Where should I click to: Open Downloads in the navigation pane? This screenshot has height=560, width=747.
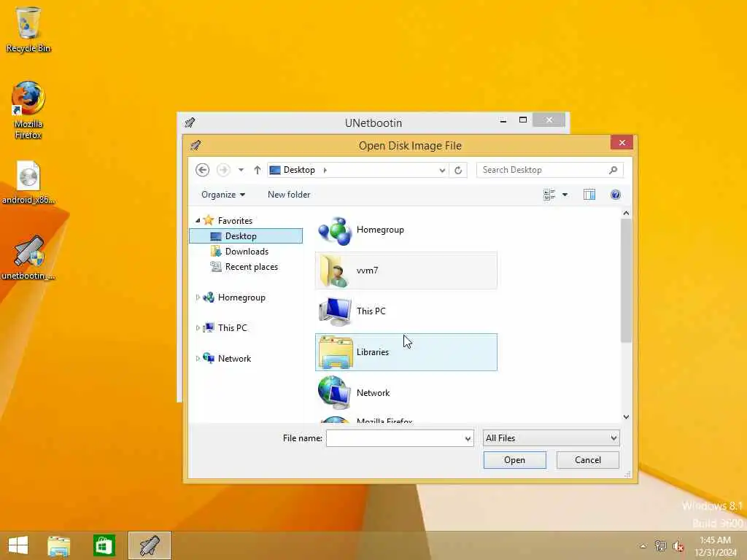(x=247, y=252)
